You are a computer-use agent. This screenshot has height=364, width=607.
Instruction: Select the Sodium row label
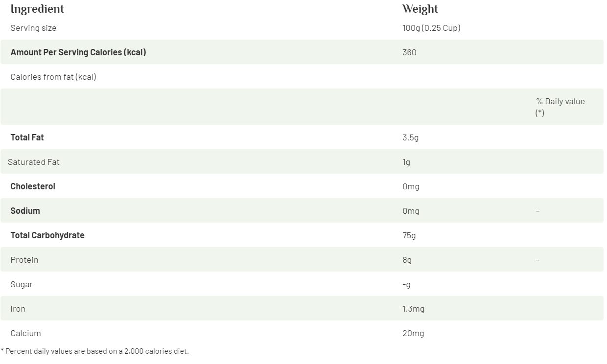25,211
